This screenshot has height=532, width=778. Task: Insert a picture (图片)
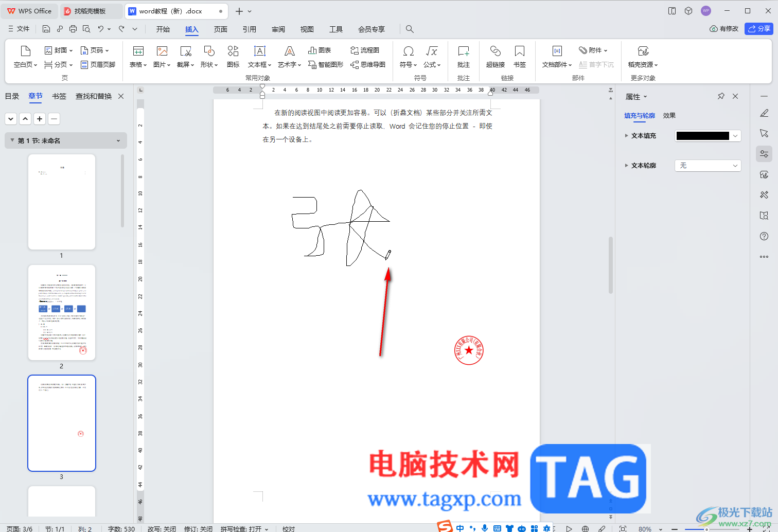click(x=162, y=57)
